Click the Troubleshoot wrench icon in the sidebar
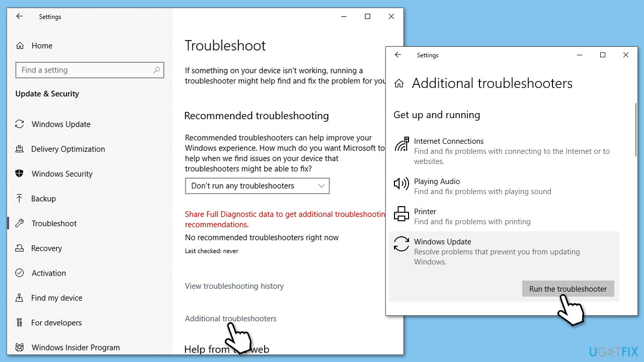Image resolution: width=644 pixels, height=362 pixels. (x=20, y=223)
